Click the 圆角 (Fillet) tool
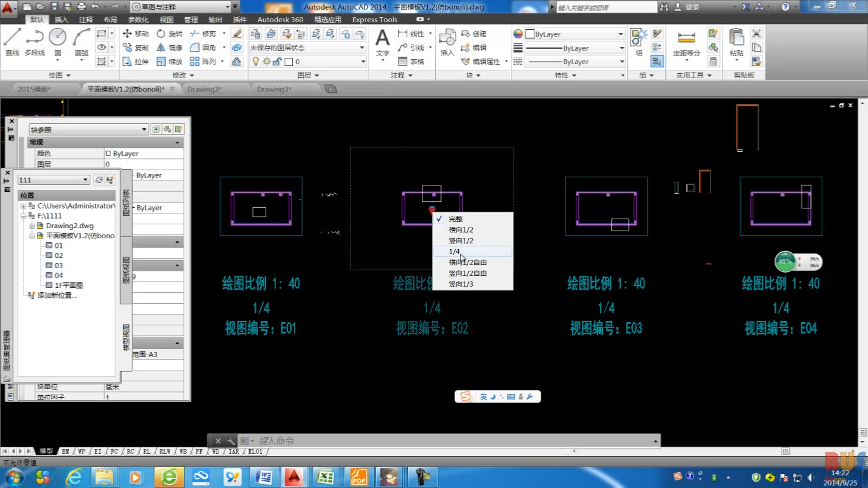The height and width of the screenshot is (488, 868). click(203, 48)
